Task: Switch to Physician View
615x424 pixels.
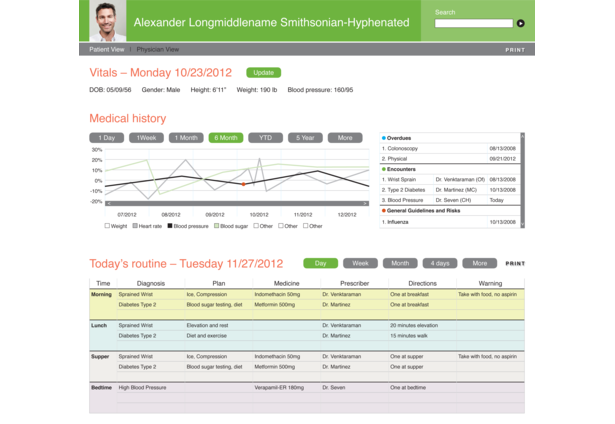Action: click(x=158, y=49)
